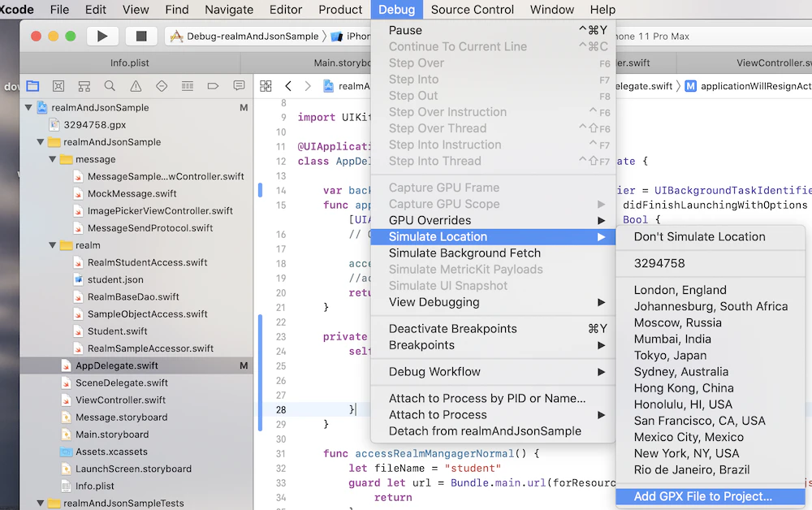Open the File menu
This screenshot has width=812, height=510.
pyautogui.click(x=59, y=9)
